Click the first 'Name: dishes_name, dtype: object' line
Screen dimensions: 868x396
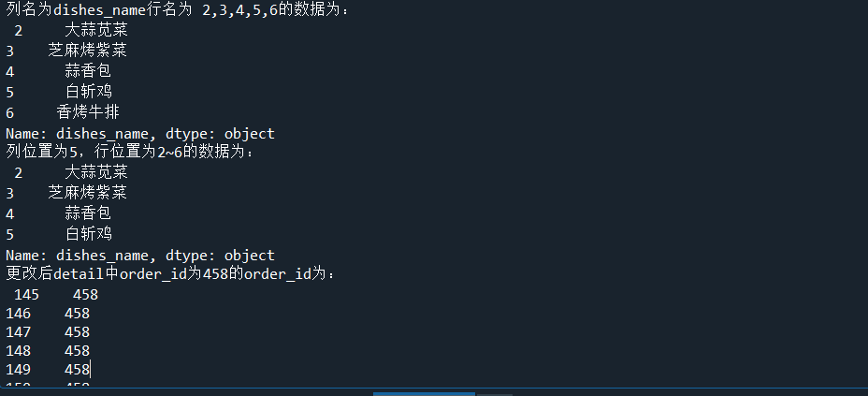point(140,133)
